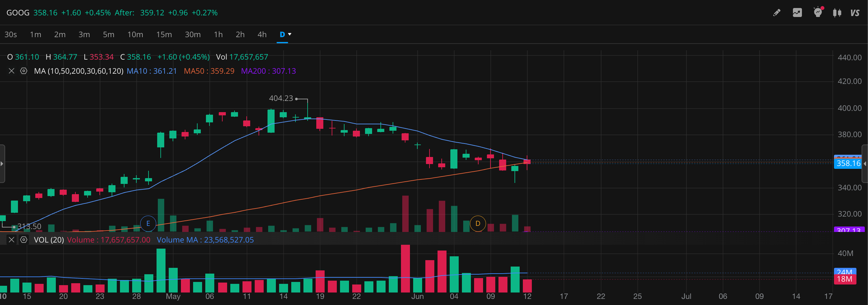The width and height of the screenshot is (868, 305).
Task: Open the lightbulb ideas icon with red dot
Action: (x=818, y=12)
